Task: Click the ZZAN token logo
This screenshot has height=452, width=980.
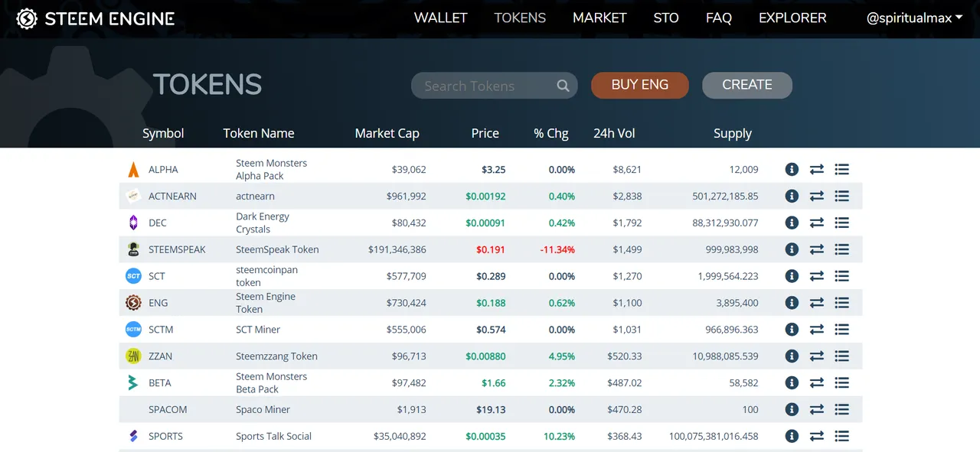Action: 133,356
